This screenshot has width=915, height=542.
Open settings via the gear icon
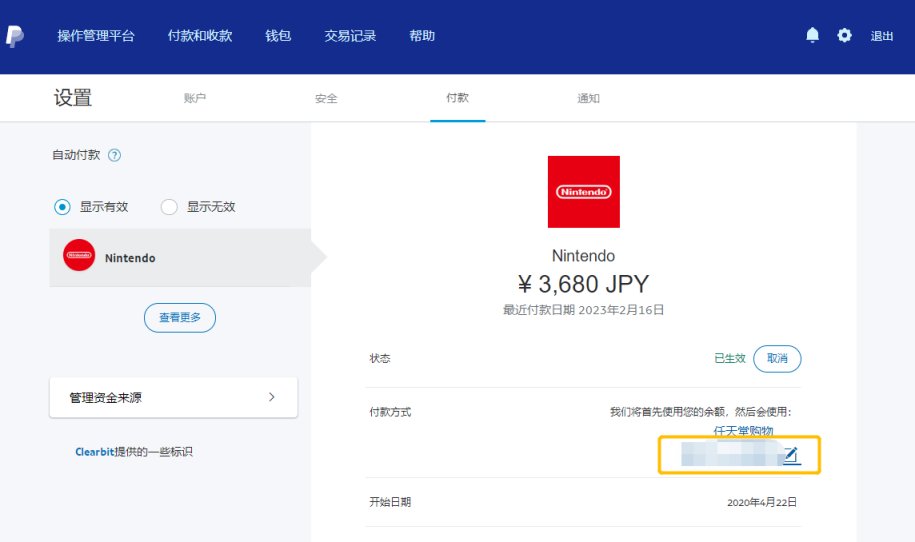click(844, 36)
